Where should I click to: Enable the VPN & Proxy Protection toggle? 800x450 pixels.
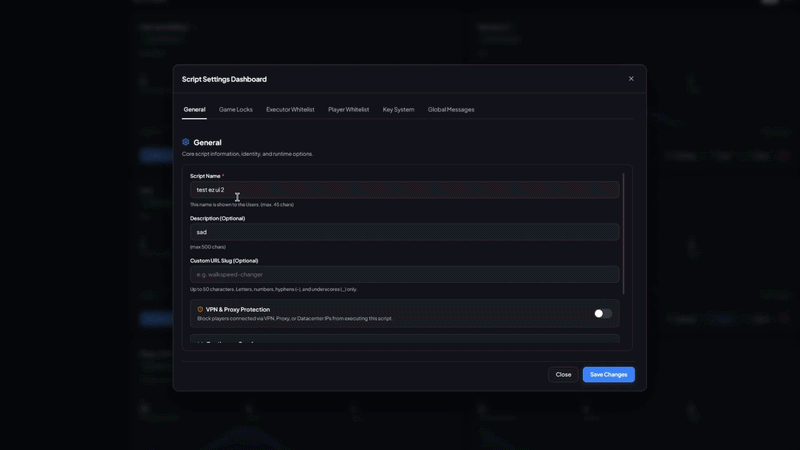point(603,313)
